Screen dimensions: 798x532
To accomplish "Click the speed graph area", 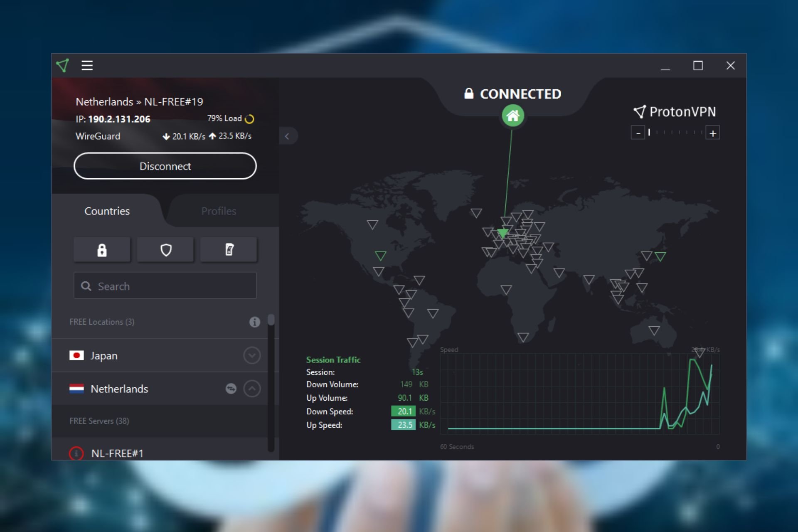I will click(x=580, y=394).
